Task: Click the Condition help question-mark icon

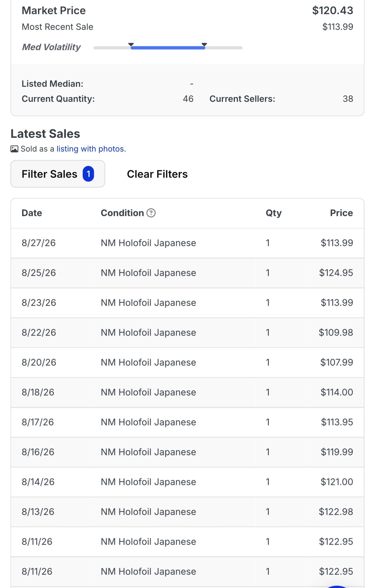Action: click(x=151, y=213)
